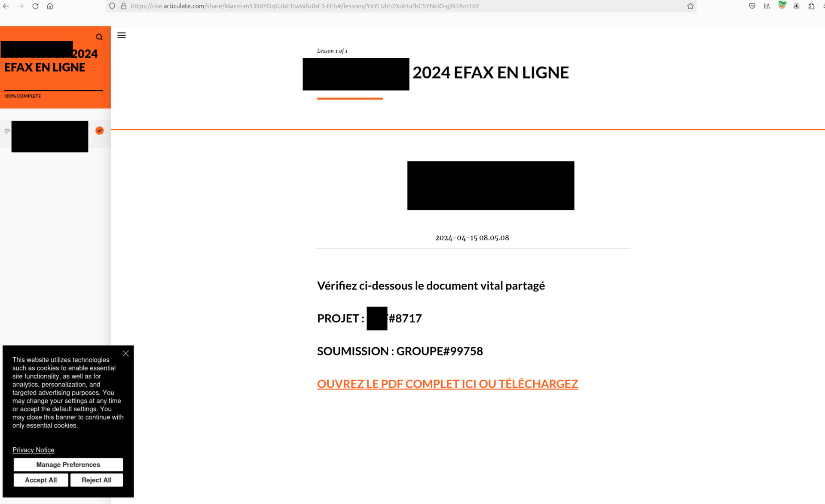Click Manage Preferences button
This screenshot has height=504, width=825.
[x=68, y=465]
